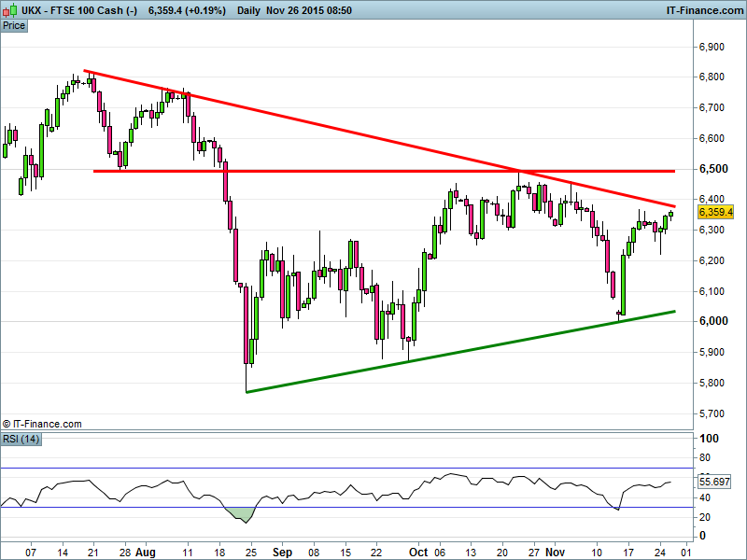The height and width of the screenshot is (560, 747).
Task: Click the 100 level on RSI scale
Action: click(708, 439)
